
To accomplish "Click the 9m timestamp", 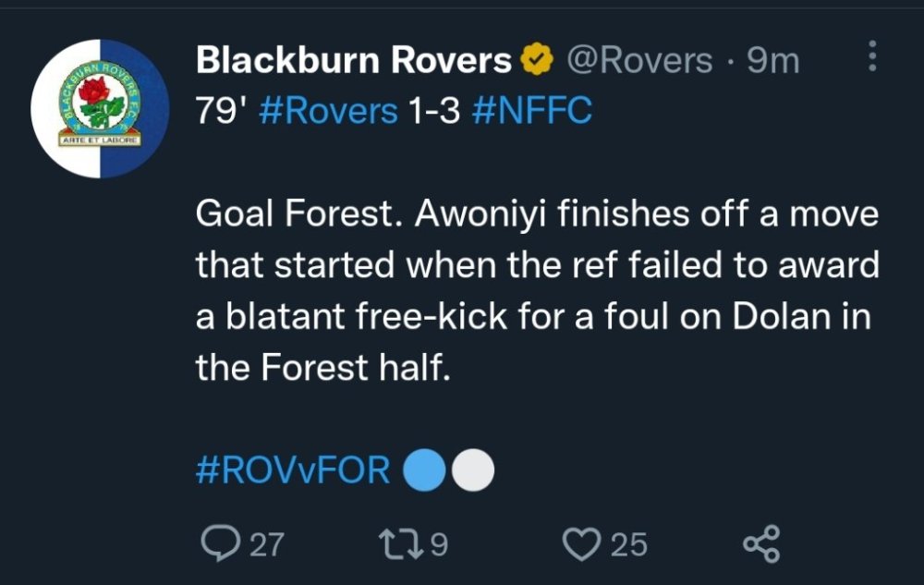I will 772,61.
